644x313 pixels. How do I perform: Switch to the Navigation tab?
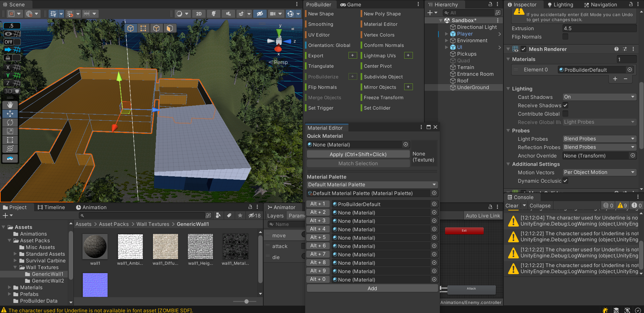tap(601, 5)
